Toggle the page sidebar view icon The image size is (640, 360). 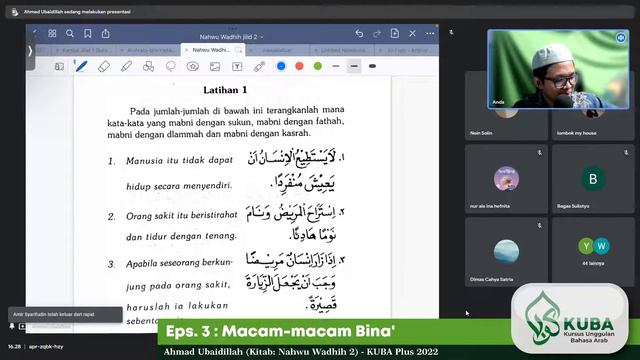[59, 66]
